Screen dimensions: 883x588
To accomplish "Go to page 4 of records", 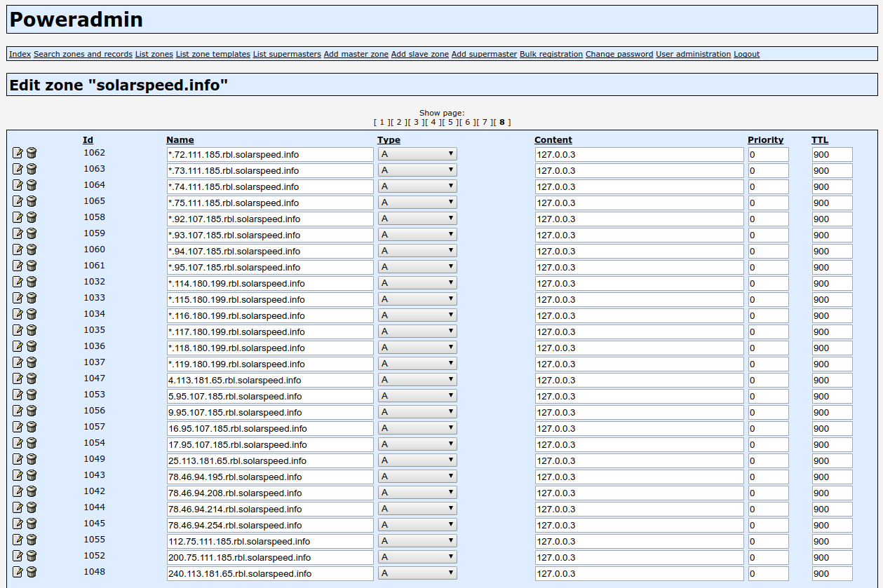I will pos(433,122).
